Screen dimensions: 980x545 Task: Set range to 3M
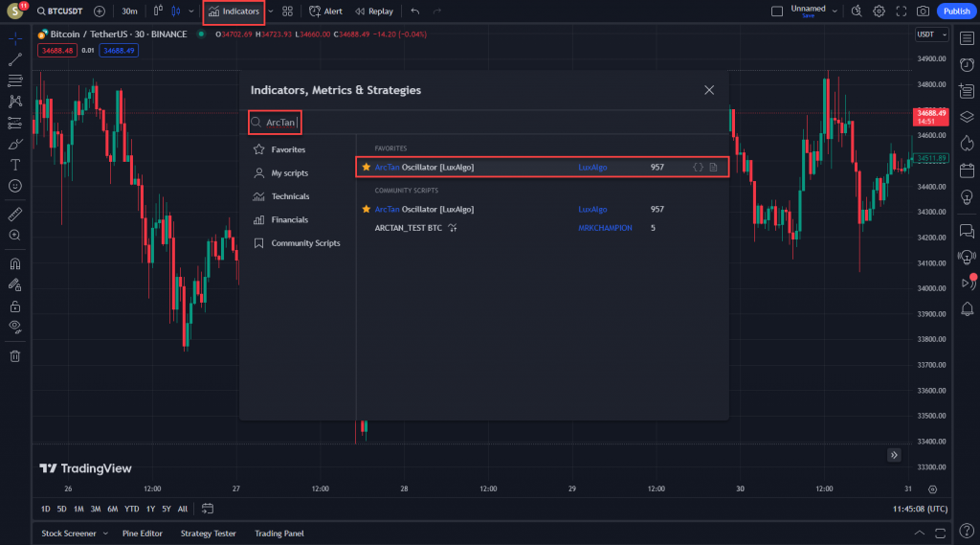click(x=95, y=509)
